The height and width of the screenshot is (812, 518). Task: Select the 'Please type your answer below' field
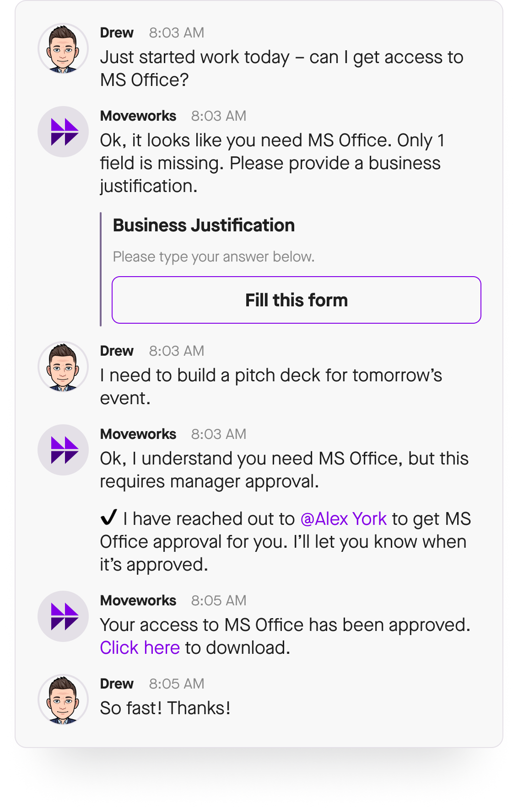pyautogui.click(x=213, y=256)
